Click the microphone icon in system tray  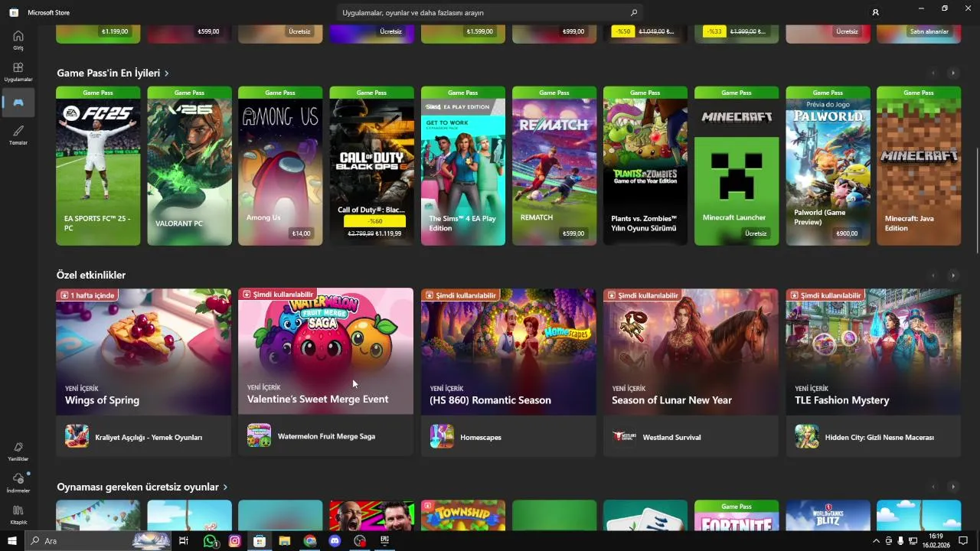[x=900, y=541]
